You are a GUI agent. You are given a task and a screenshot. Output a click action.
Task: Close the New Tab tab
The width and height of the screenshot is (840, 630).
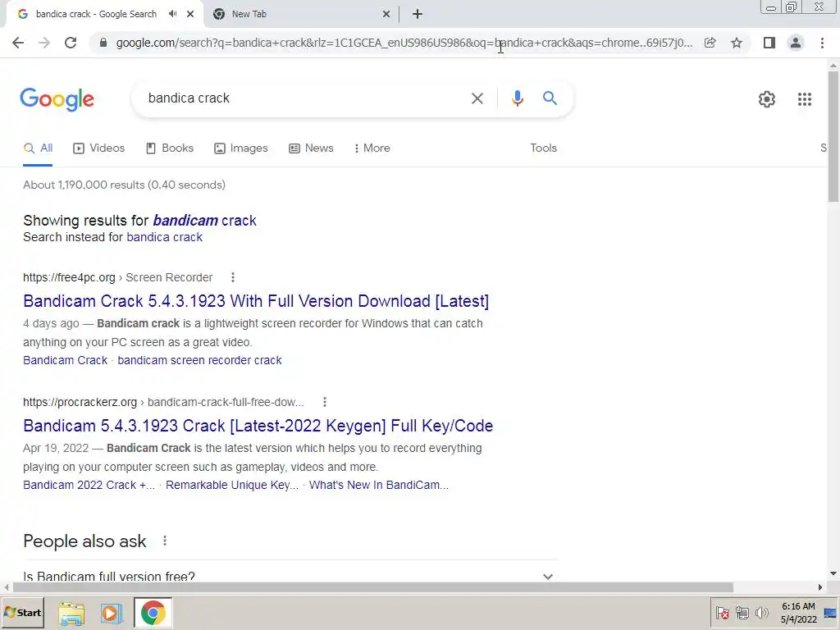[386, 14]
